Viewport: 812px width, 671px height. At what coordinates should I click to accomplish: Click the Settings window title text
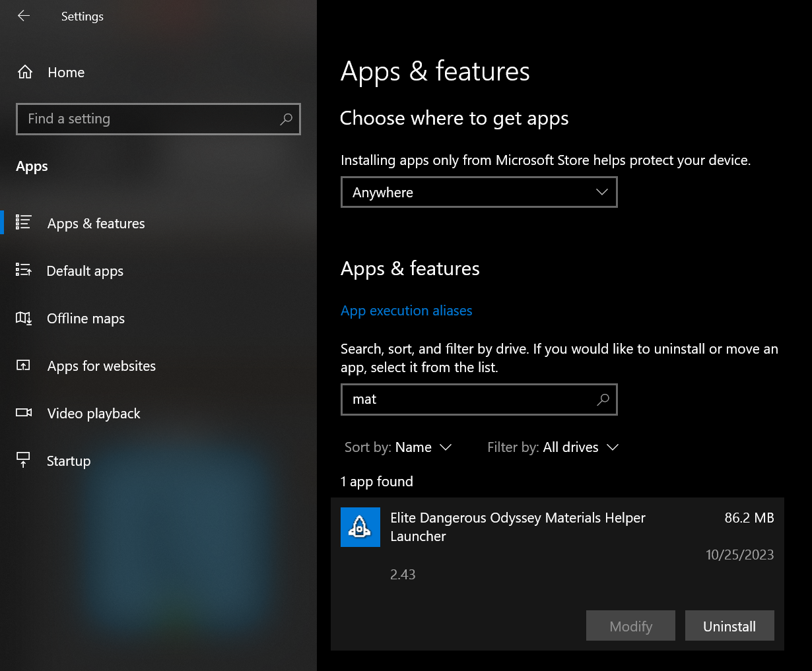pos(83,16)
